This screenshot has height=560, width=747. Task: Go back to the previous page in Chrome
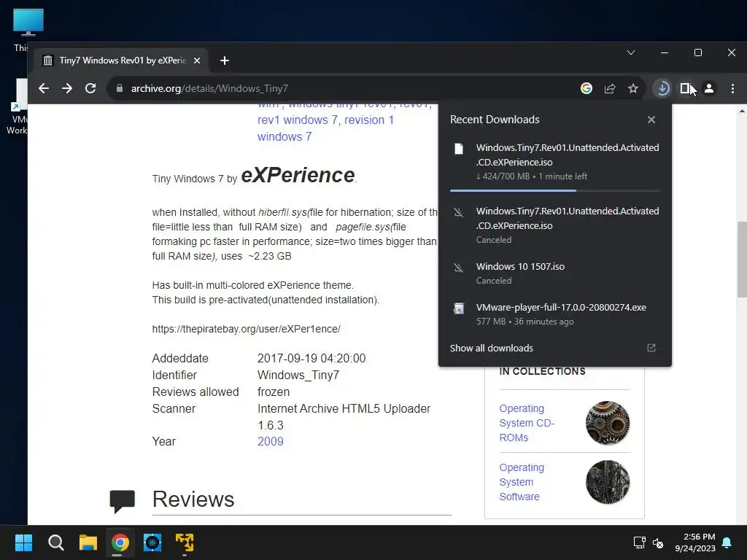pyautogui.click(x=44, y=88)
